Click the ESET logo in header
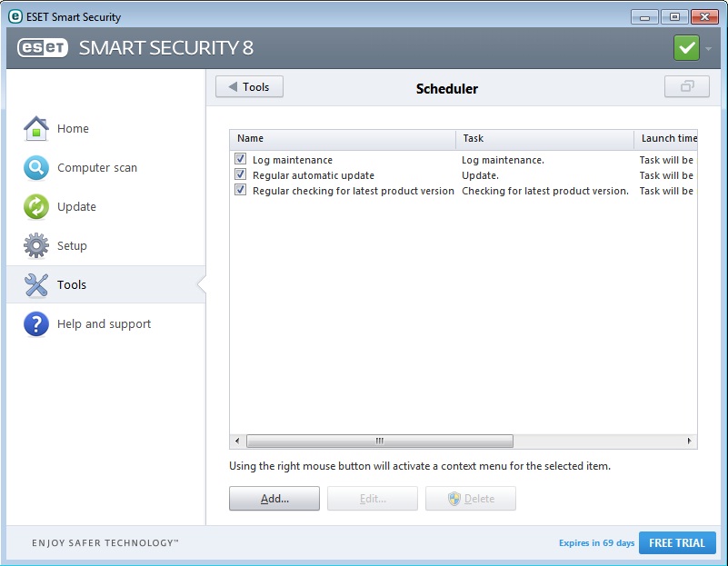Screen dimensions: 728x566 [43, 48]
